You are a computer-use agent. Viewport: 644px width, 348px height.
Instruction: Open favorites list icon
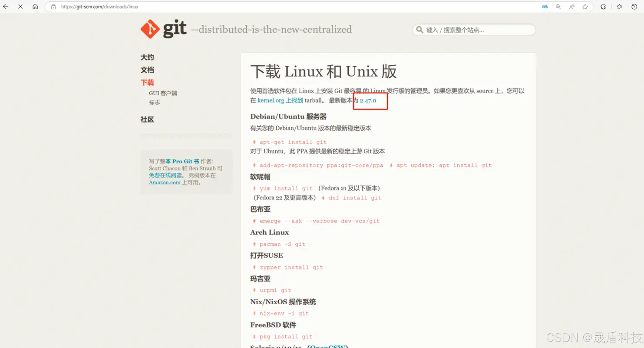(x=619, y=7)
